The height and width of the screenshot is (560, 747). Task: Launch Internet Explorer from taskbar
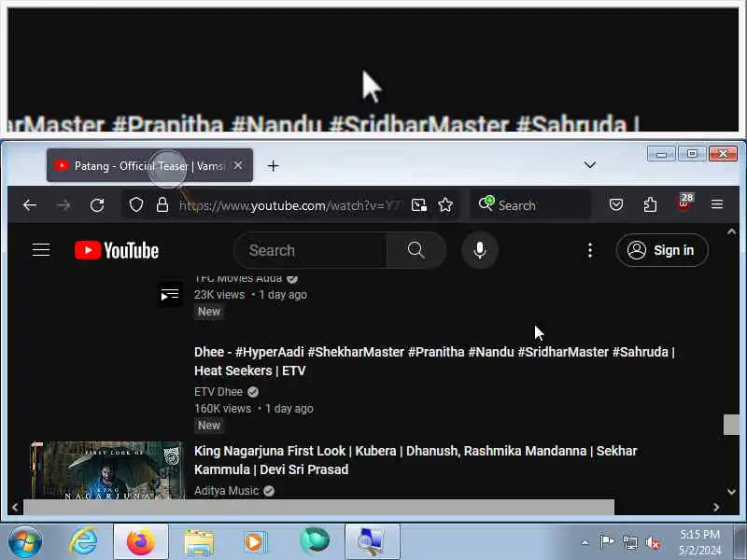click(x=84, y=541)
